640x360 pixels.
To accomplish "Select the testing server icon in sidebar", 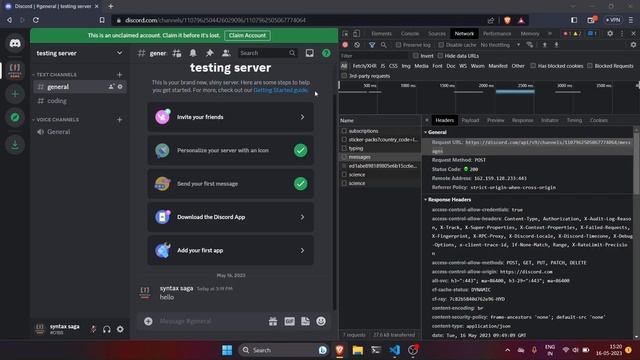I will [x=15, y=70].
